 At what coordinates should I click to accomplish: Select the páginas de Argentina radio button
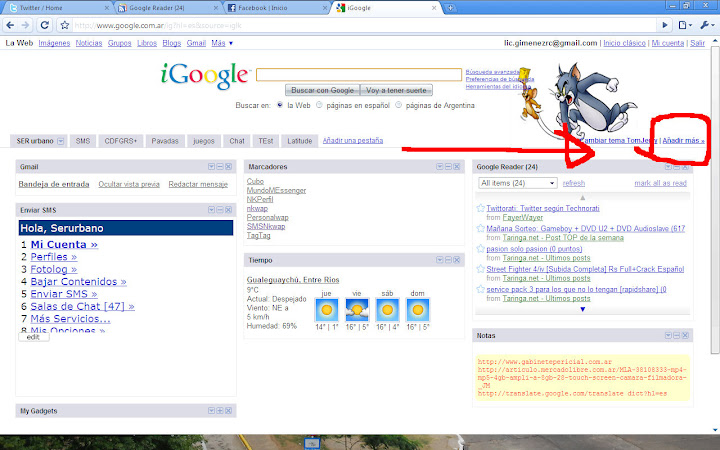399,105
